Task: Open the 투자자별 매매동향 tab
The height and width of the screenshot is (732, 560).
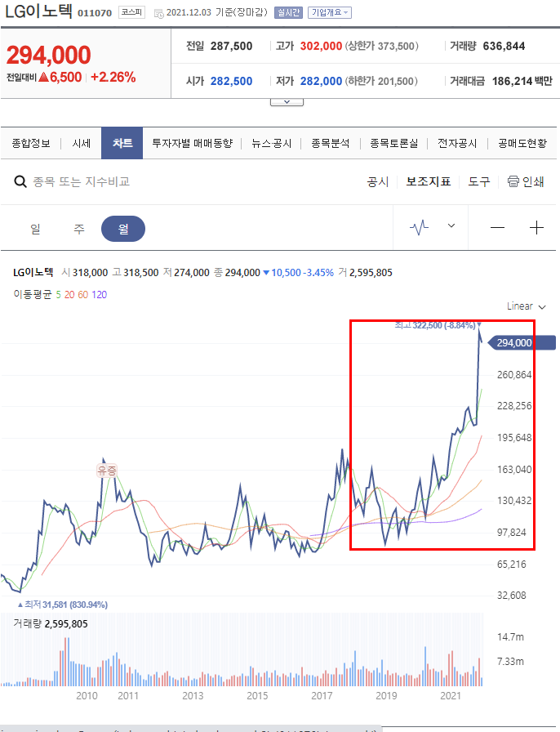Action: [193, 143]
